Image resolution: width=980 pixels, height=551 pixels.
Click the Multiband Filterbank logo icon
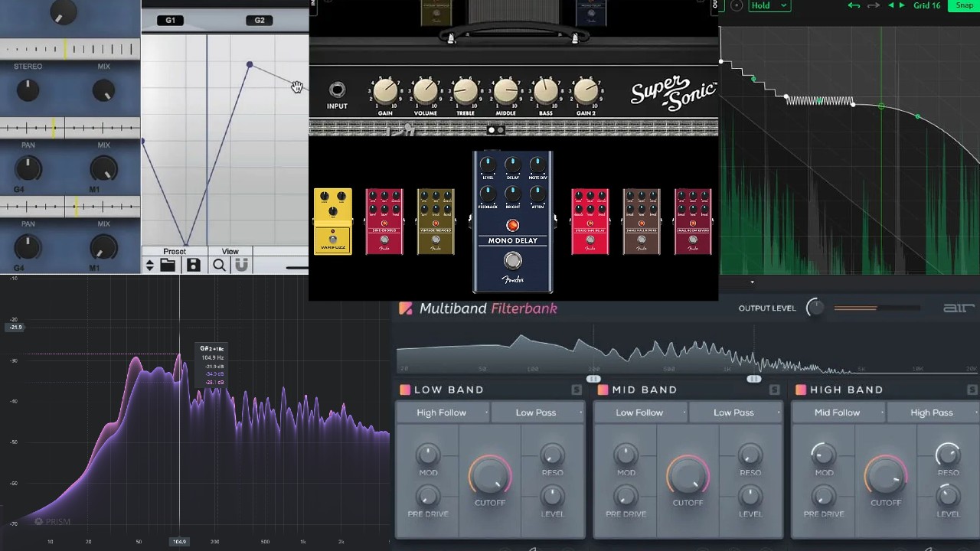405,308
